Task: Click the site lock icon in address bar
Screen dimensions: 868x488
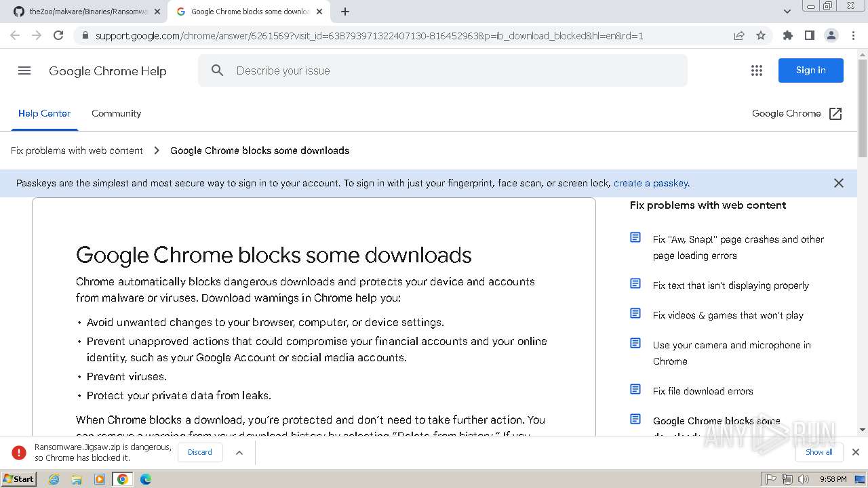Action: (85, 35)
